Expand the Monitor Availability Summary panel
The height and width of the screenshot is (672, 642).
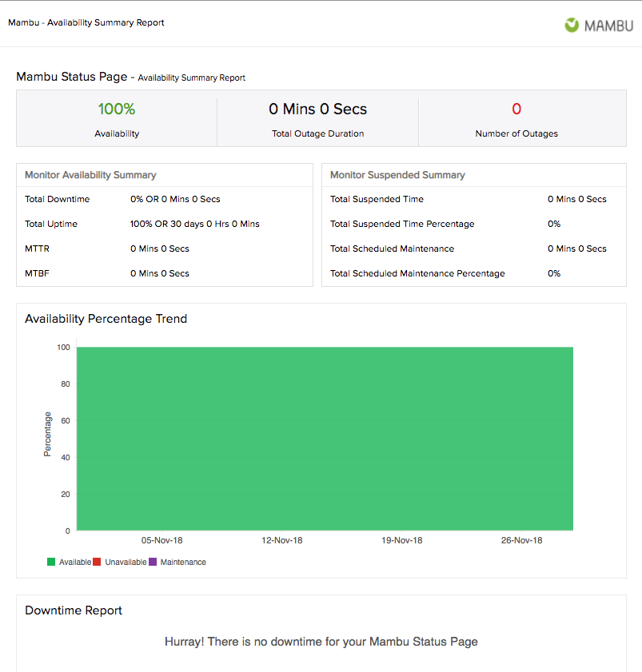coord(89,175)
